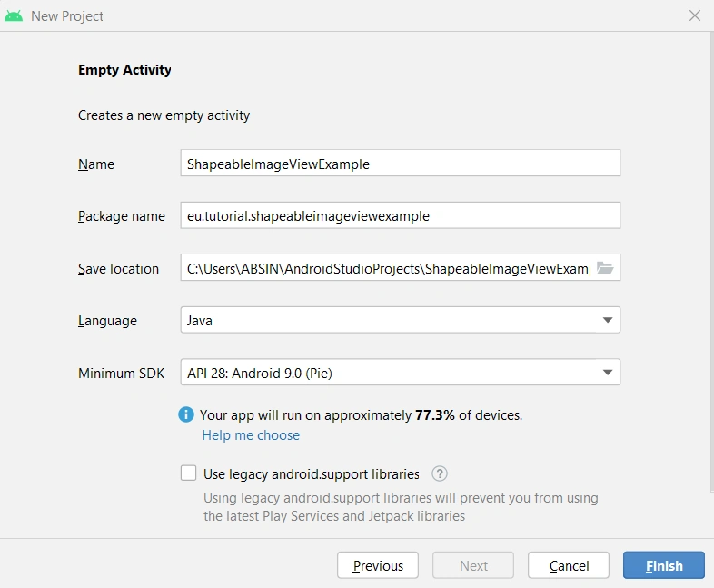Click the Minimum SDK label
The width and height of the screenshot is (714, 588).
(121, 374)
